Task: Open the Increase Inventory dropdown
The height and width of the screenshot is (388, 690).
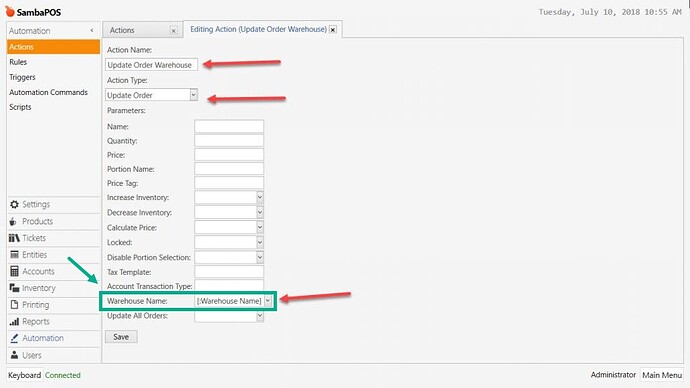Action: pyautogui.click(x=260, y=198)
